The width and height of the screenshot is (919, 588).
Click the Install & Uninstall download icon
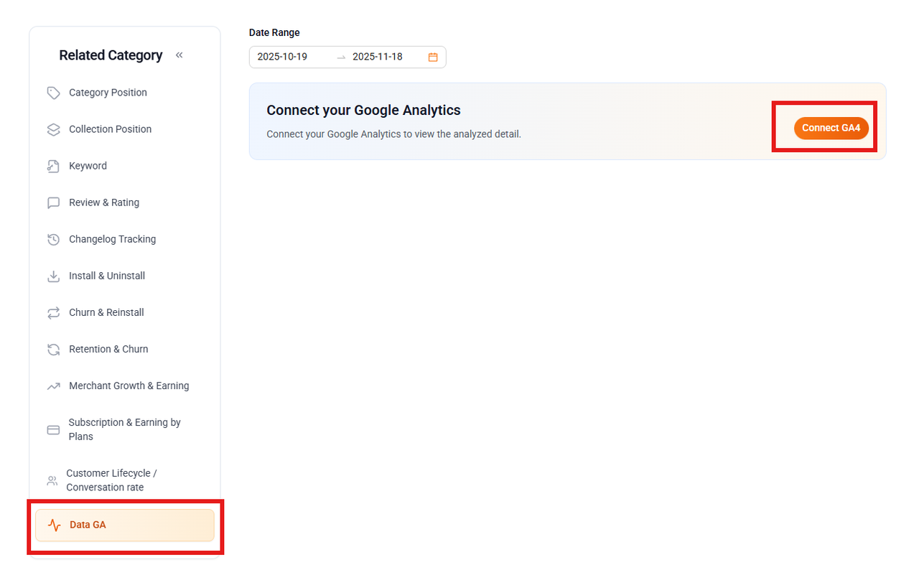(x=53, y=276)
